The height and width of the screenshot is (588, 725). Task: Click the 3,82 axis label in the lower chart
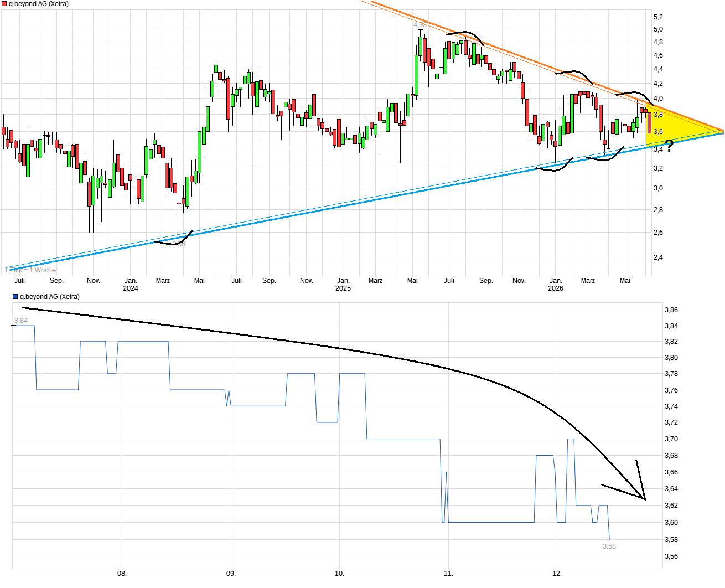tap(671, 342)
